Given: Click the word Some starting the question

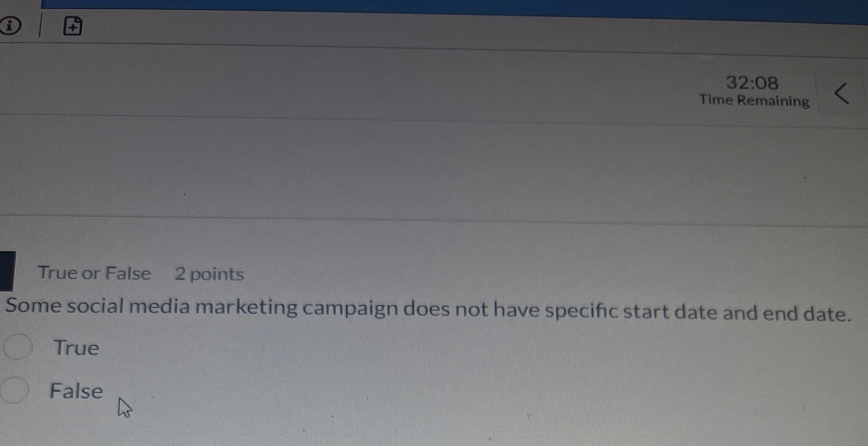Looking at the screenshot, I should click(33, 305).
